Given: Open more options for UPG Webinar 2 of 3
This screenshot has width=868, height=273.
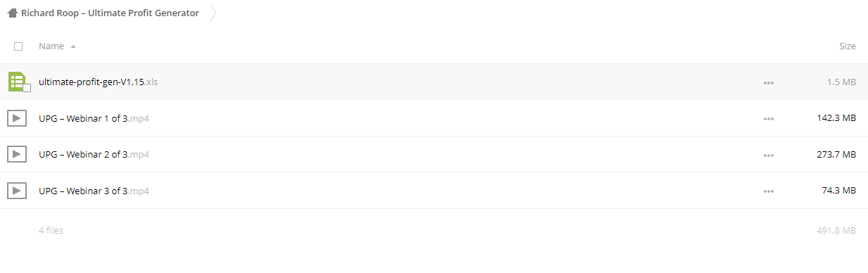Looking at the screenshot, I should pos(768,155).
